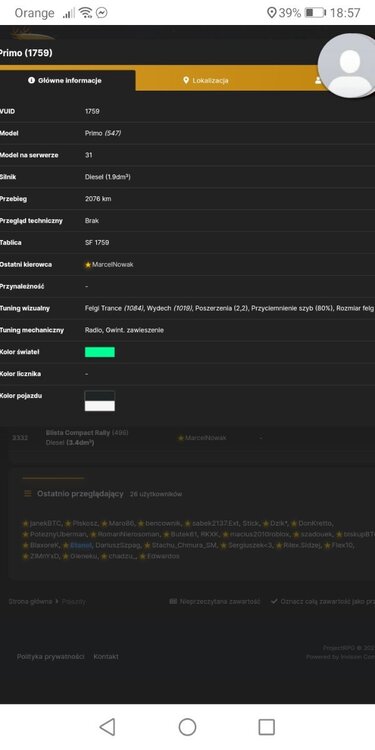Switch to the Lokalizacja tab
This screenshot has height=750, width=375.
206,80
